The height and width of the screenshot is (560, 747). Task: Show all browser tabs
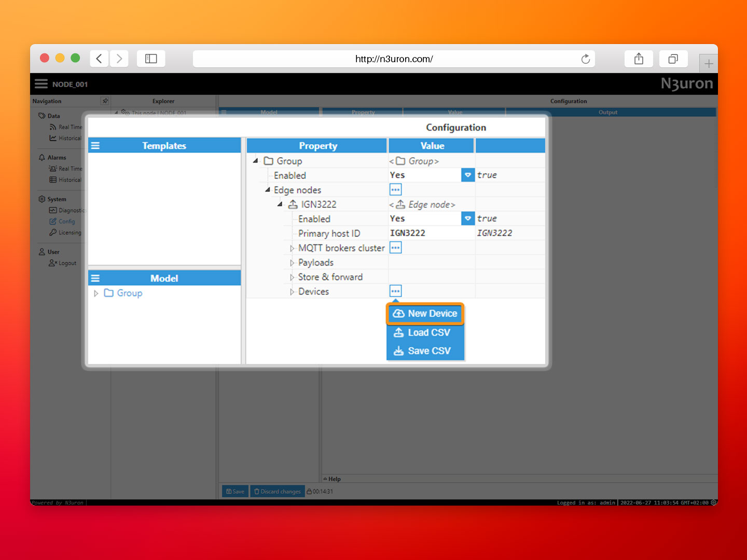coord(673,59)
